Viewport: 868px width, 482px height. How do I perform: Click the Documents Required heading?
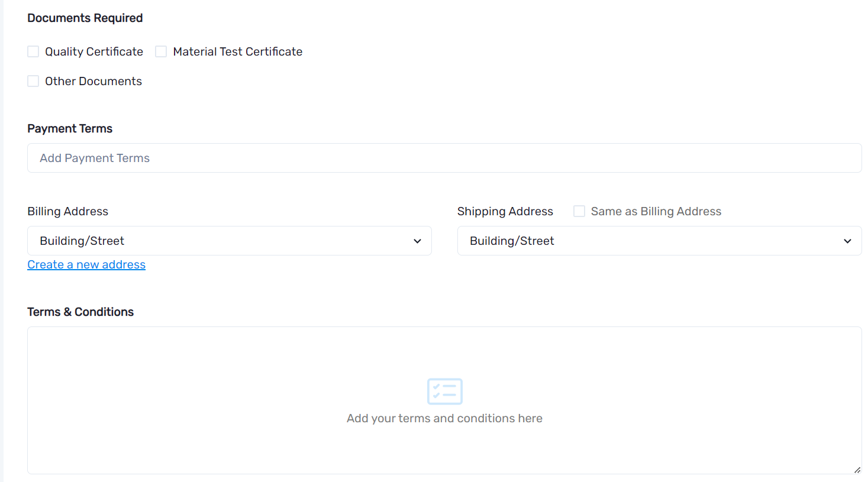tap(85, 18)
